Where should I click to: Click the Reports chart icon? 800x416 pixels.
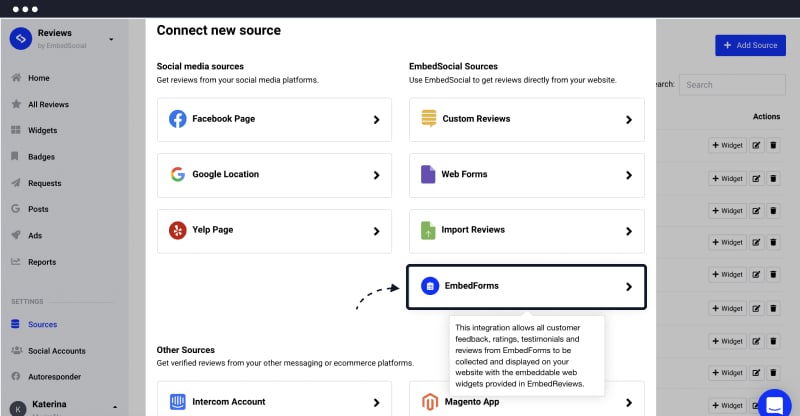point(16,261)
